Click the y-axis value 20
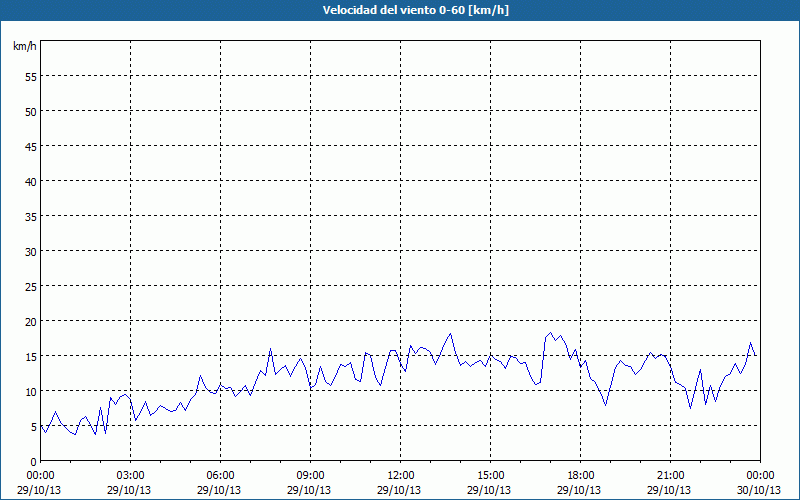 pyautogui.click(x=31, y=321)
